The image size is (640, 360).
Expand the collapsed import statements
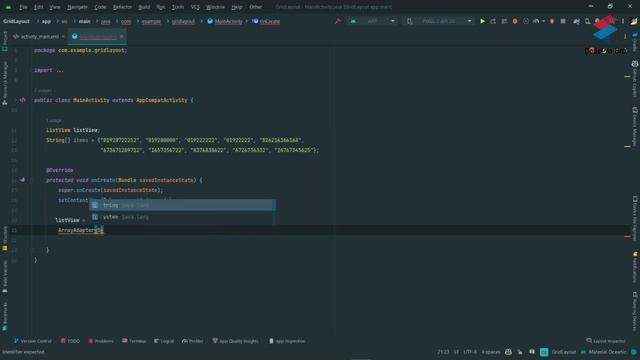click(60, 70)
